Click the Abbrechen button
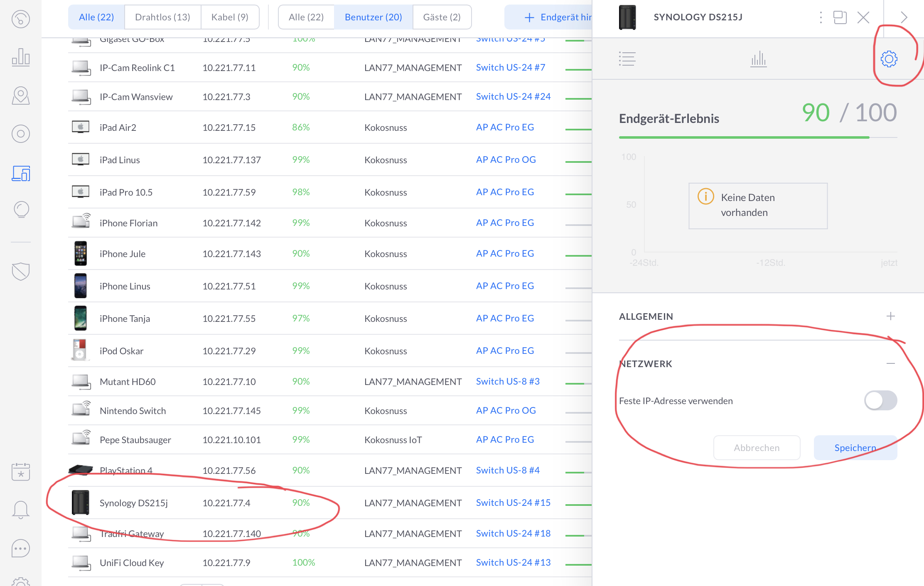The image size is (924, 586). point(757,448)
